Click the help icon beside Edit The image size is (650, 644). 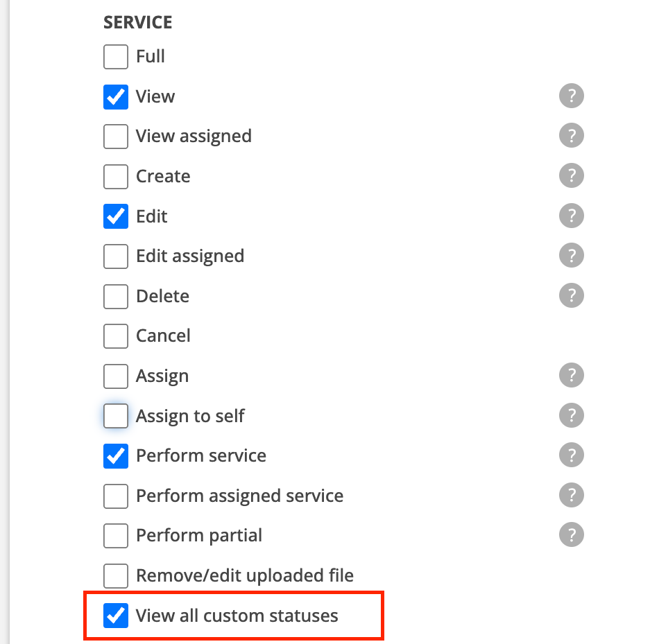[x=571, y=216]
